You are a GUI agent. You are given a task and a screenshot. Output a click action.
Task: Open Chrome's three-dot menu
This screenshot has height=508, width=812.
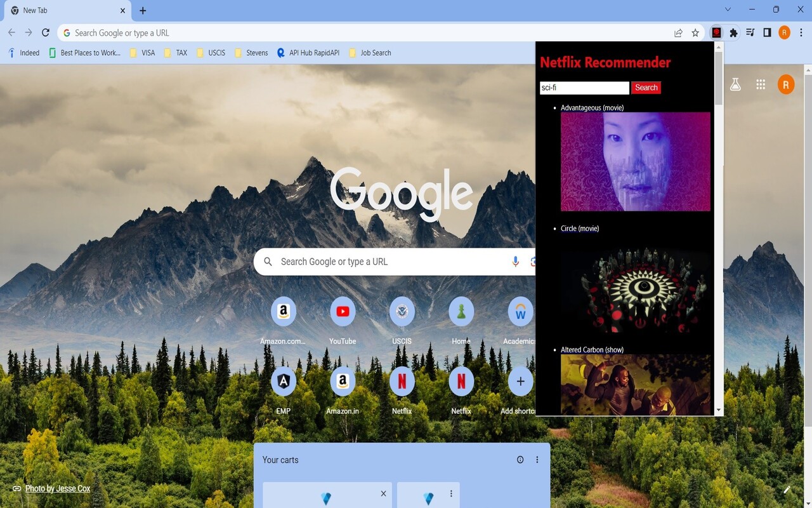802,32
